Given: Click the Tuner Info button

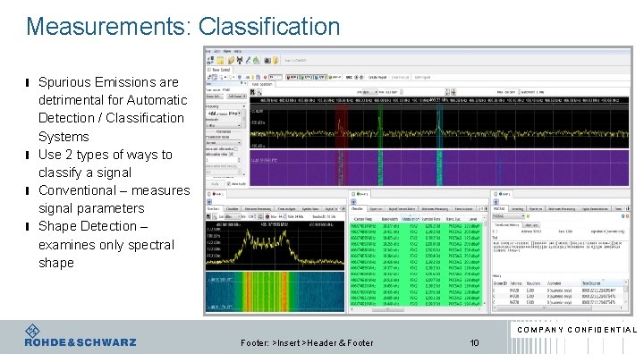Looking at the screenshot, I should pyautogui.click(x=215, y=96).
